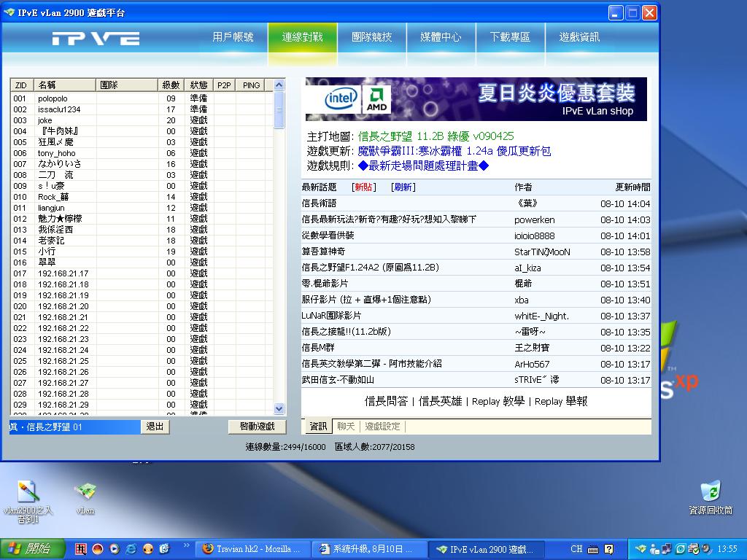Click the CH language bar indicator

click(576, 549)
